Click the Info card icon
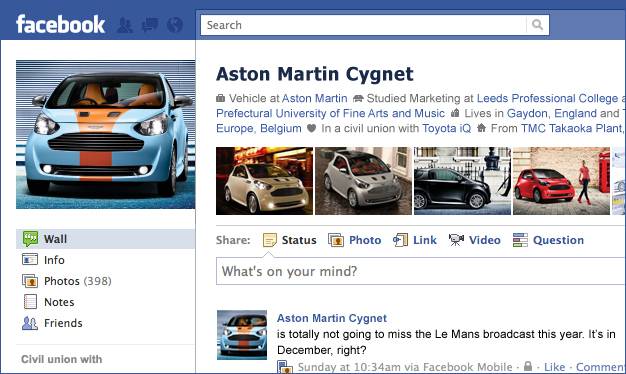Viewport: 626px width, 374px height. click(x=30, y=260)
